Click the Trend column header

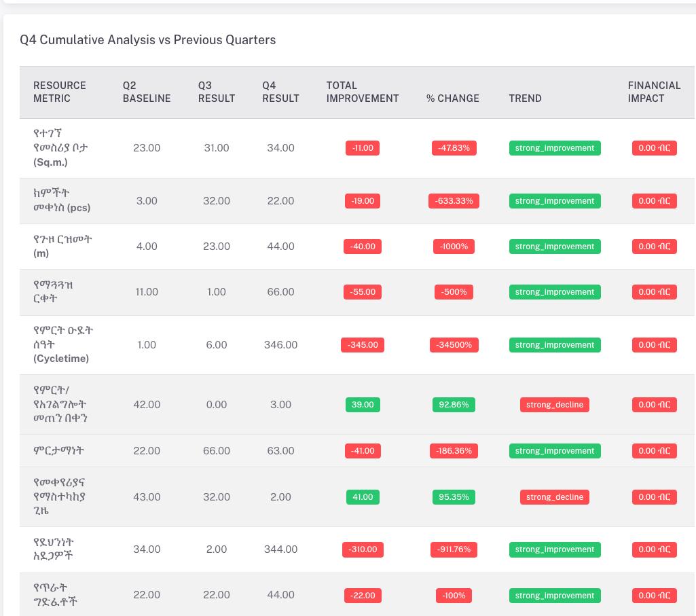pyautogui.click(x=525, y=98)
